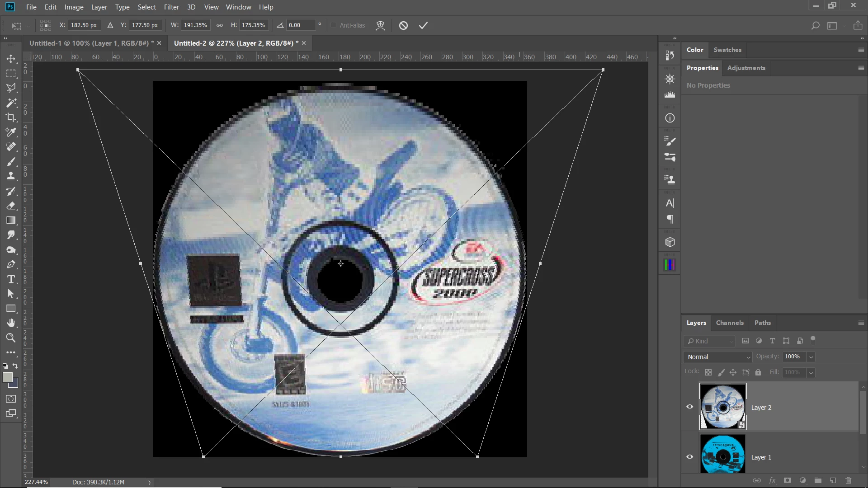868x488 pixels.
Task: Select the Move tool
Action: pyautogui.click(x=11, y=59)
